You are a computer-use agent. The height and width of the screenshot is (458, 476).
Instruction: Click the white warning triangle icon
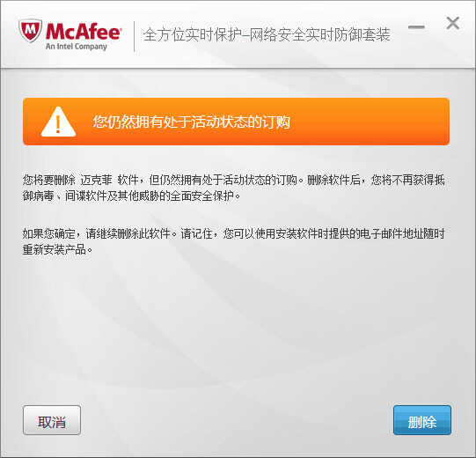pos(58,122)
